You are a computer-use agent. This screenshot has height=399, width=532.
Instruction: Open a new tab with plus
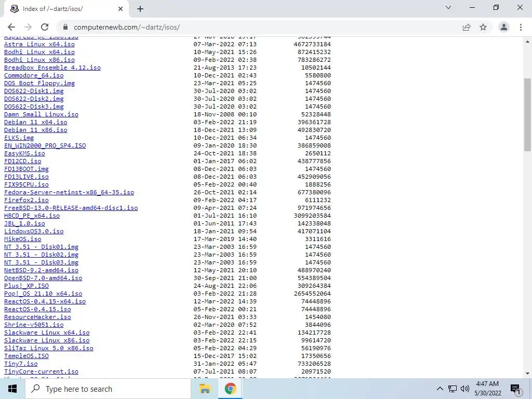point(140,9)
